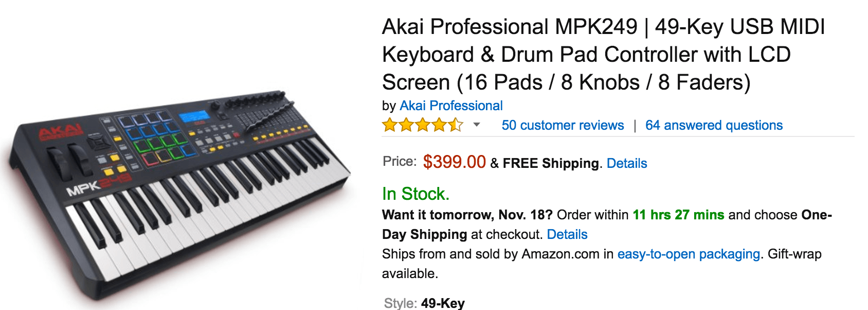Click the $399.00 price text
Viewport: 868px width, 310px height.
tap(454, 162)
